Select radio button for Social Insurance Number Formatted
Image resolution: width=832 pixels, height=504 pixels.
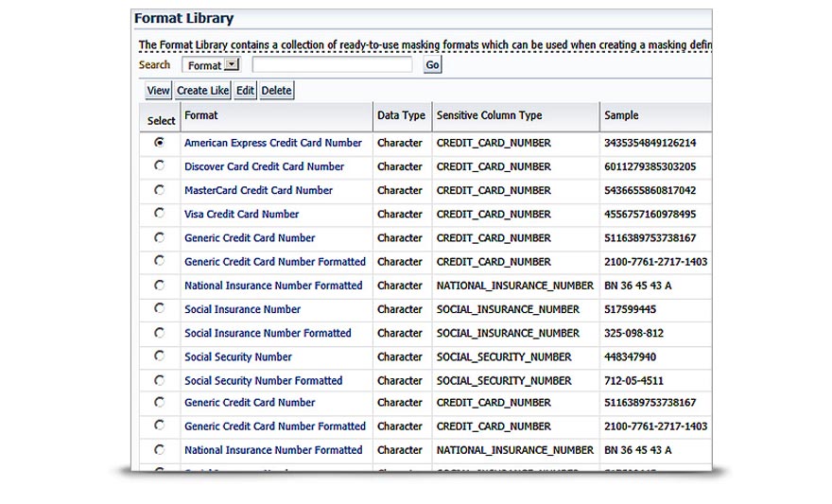(159, 333)
